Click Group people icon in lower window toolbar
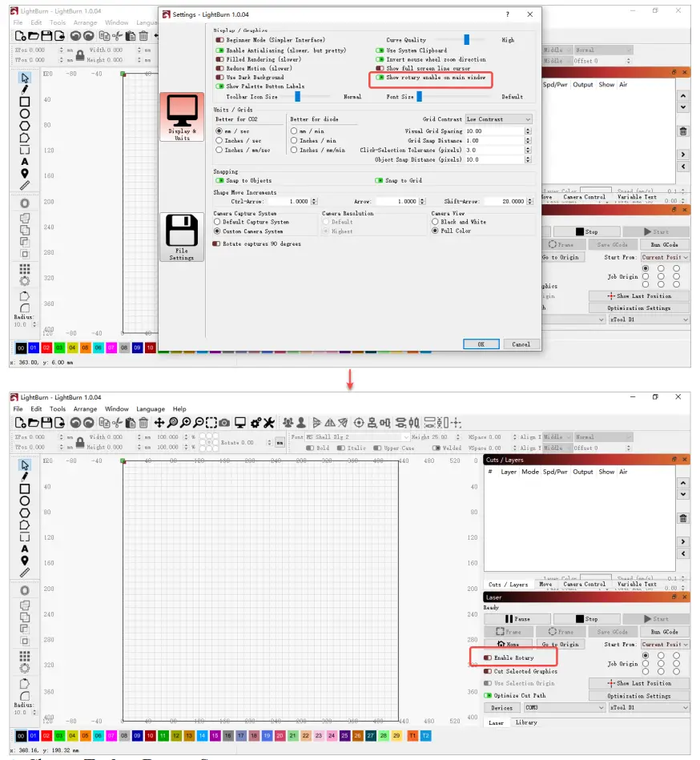This screenshot has height=760, width=700. [x=288, y=423]
